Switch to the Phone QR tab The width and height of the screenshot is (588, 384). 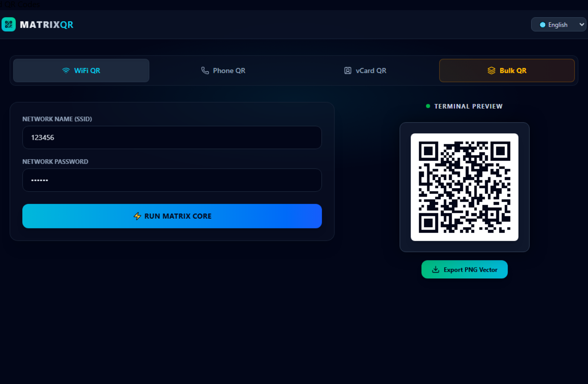[x=223, y=70]
